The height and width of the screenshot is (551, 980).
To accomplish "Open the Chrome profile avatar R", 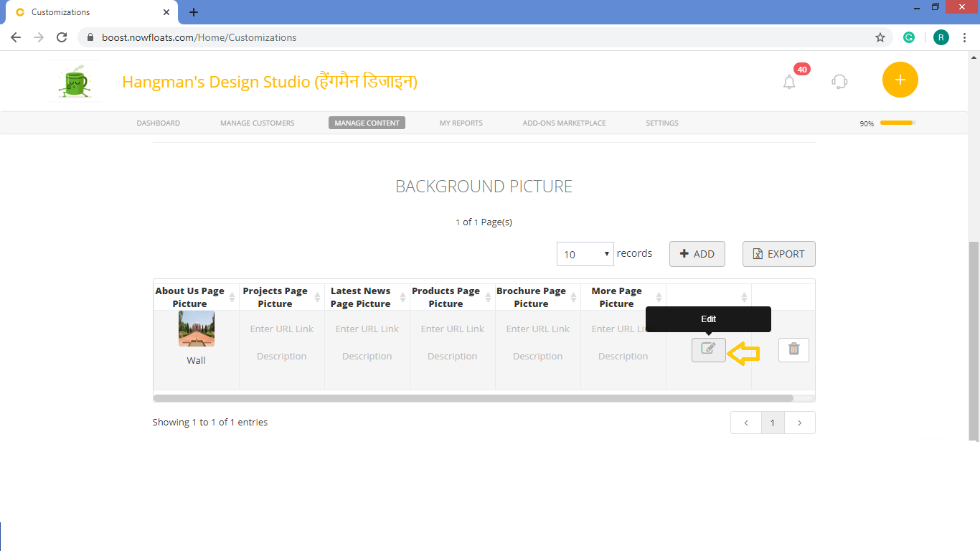I will [x=941, y=37].
